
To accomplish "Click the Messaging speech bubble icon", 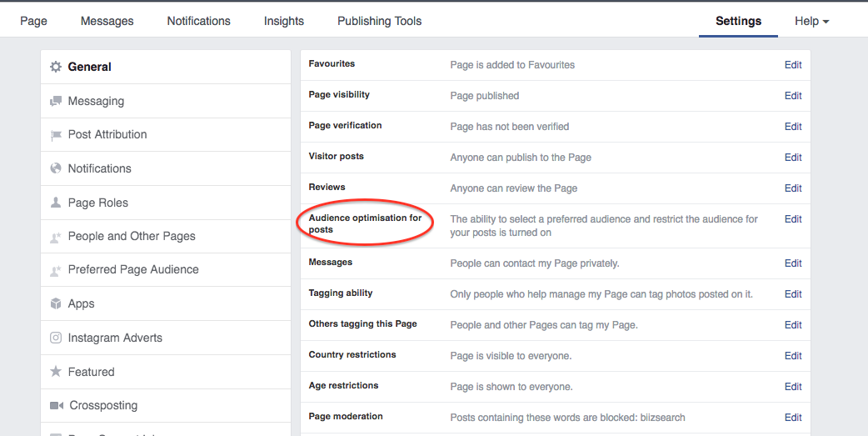I will [56, 102].
